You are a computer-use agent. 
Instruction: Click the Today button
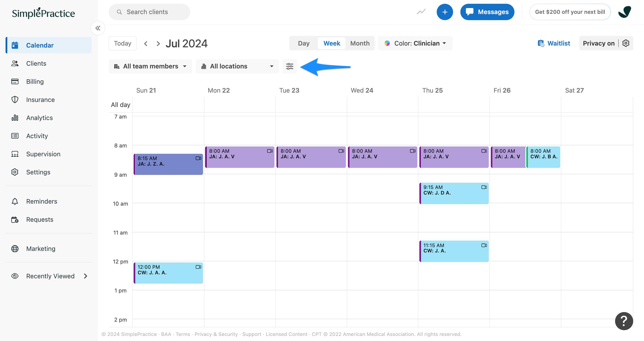point(123,43)
